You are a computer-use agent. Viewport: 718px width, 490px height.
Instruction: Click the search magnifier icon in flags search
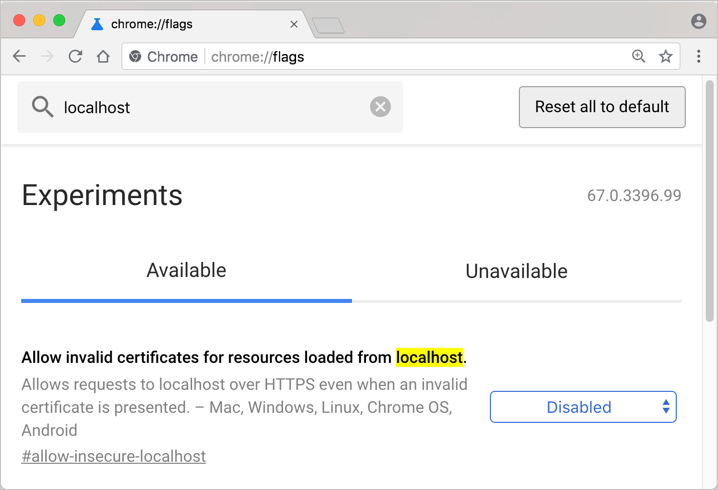[x=42, y=107]
